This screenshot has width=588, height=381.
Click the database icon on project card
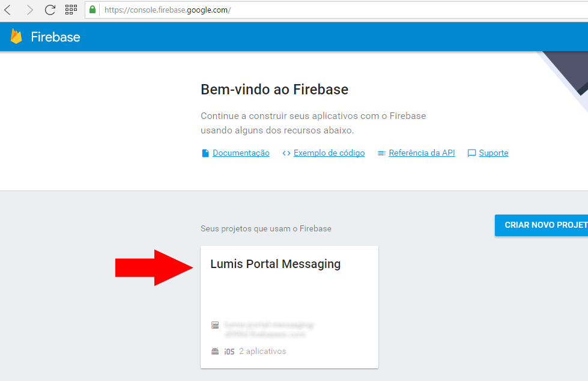click(x=215, y=325)
